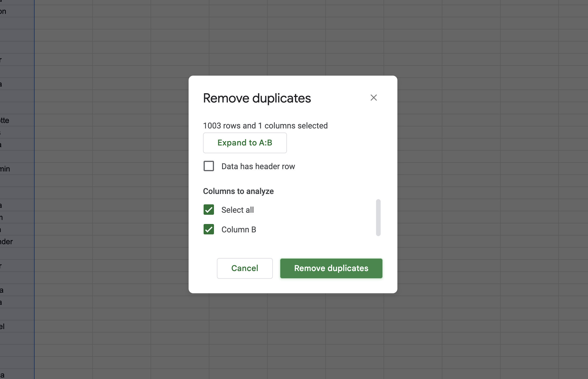
Task: Click the 1003 rows selection indicator
Action: coord(265,126)
